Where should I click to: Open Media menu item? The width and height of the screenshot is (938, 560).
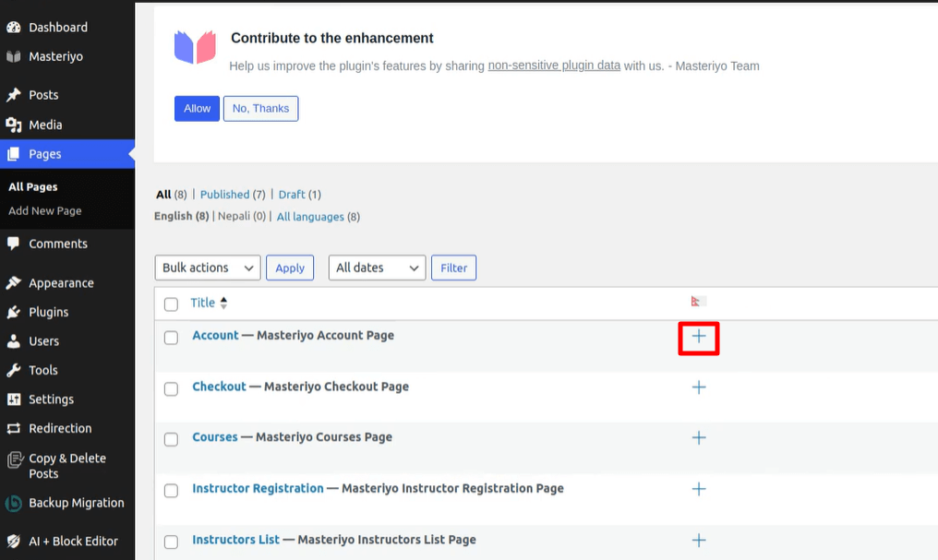[x=45, y=125]
